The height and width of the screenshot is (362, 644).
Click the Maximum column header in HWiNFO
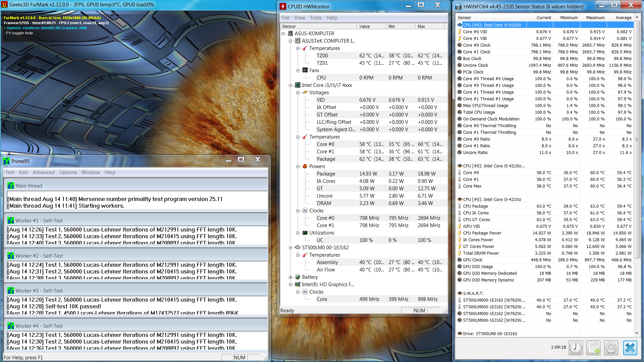[x=593, y=18]
